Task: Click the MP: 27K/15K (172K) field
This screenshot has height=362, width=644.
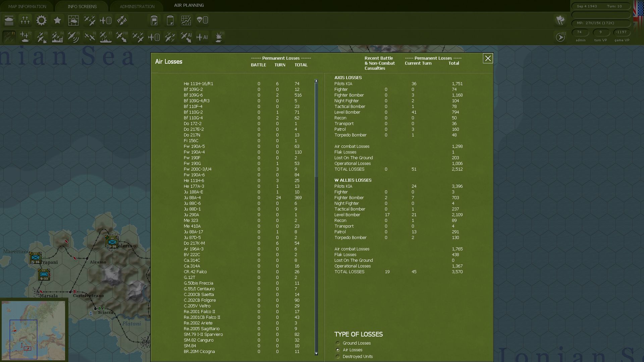Action: tap(601, 23)
